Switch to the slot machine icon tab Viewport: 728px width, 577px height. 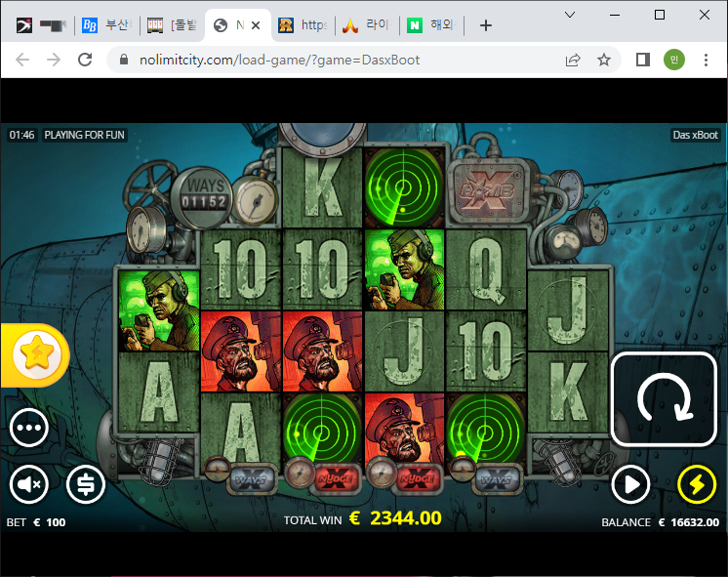pos(172,25)
